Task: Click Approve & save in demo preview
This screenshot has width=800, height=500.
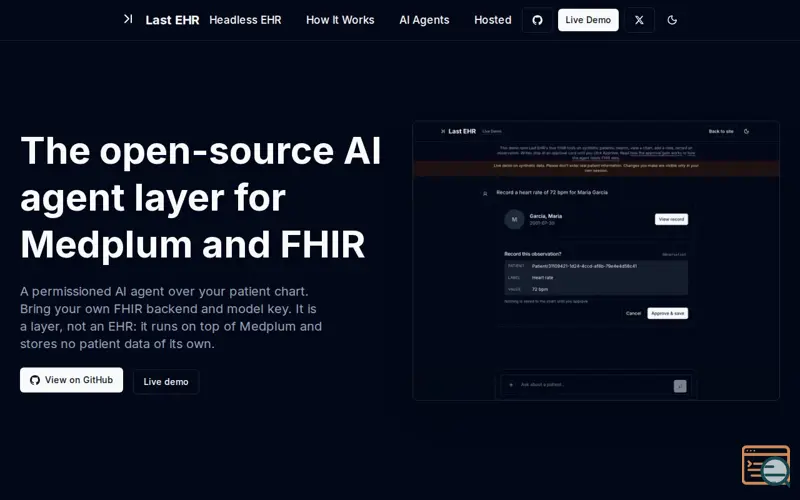Action: pyautogui.click(x=667, y=313)
